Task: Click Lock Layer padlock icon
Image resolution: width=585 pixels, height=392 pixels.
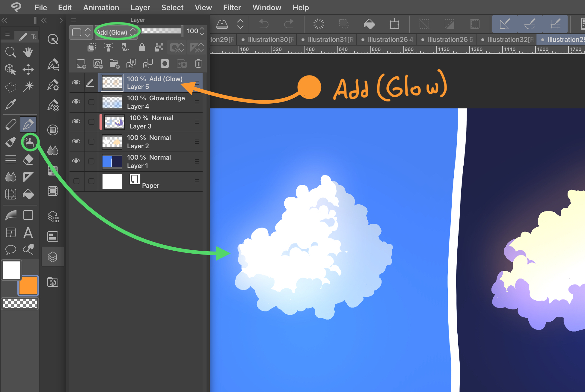Action: pyautogui.click(x=142, y=47)
